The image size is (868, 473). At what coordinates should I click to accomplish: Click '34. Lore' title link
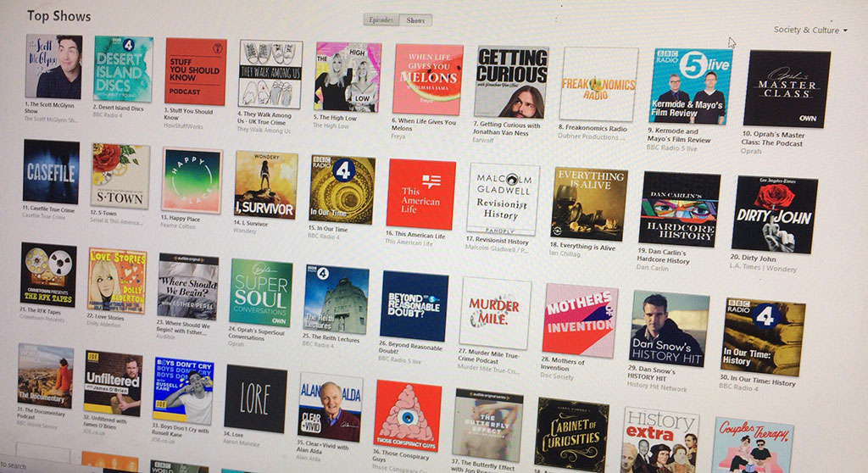(x=233, y=435)
